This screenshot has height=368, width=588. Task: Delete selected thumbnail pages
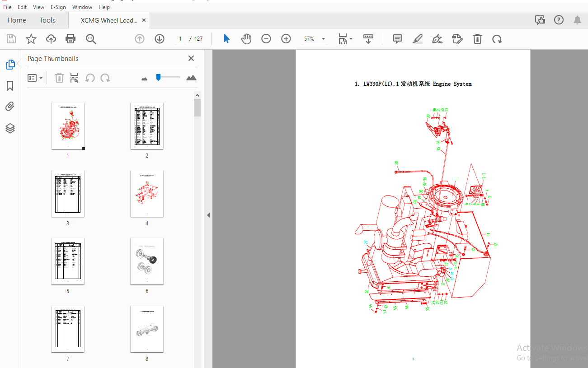(59, 78)
